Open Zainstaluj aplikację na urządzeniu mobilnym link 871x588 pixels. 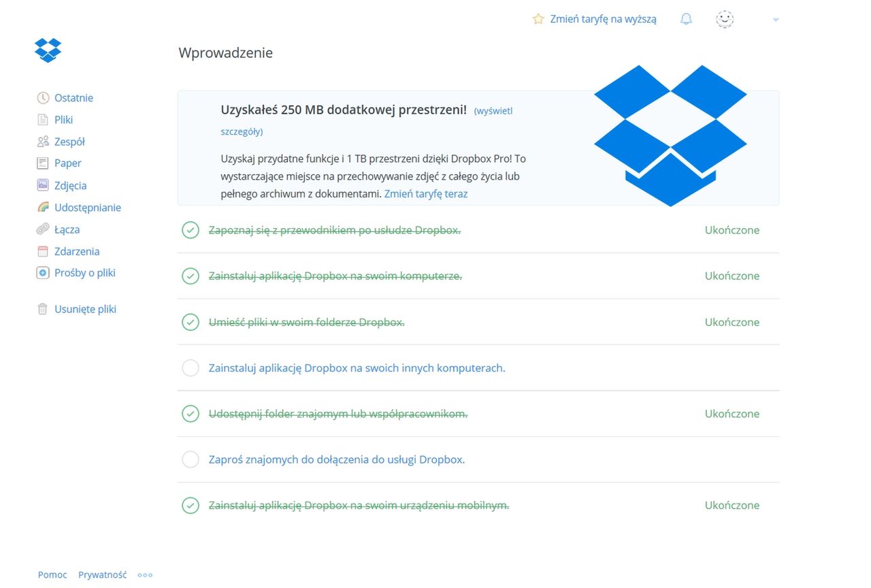(x=359, y=506)
